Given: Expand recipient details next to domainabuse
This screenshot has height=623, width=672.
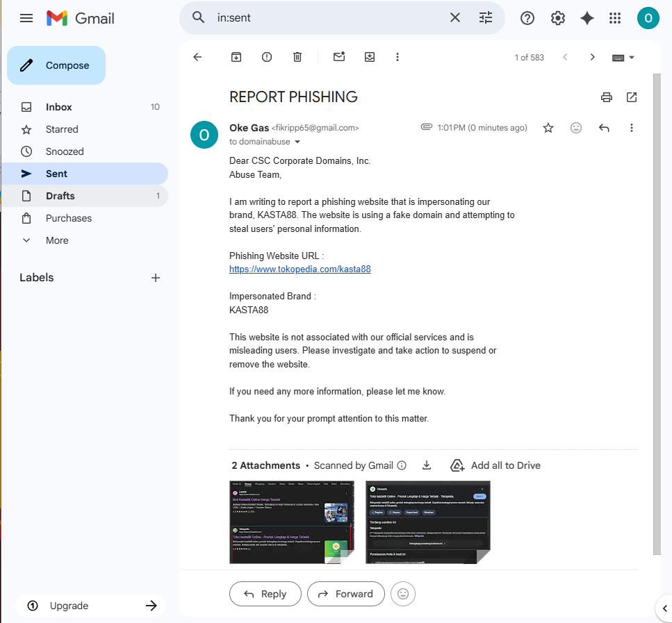Looking at the screenshot, I should pyautogui.click(x=297, y=142).
